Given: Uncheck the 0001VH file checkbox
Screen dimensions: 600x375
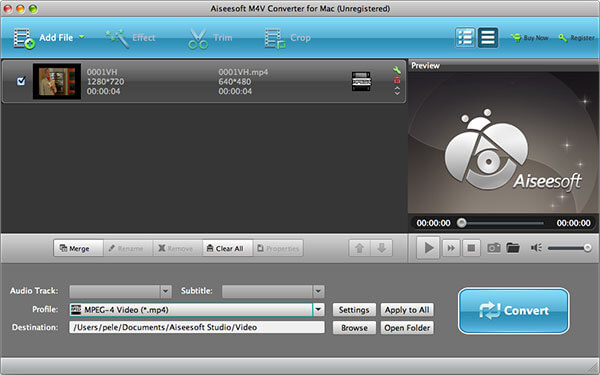Looking at the screenshot, I should (x=21, y=81).
